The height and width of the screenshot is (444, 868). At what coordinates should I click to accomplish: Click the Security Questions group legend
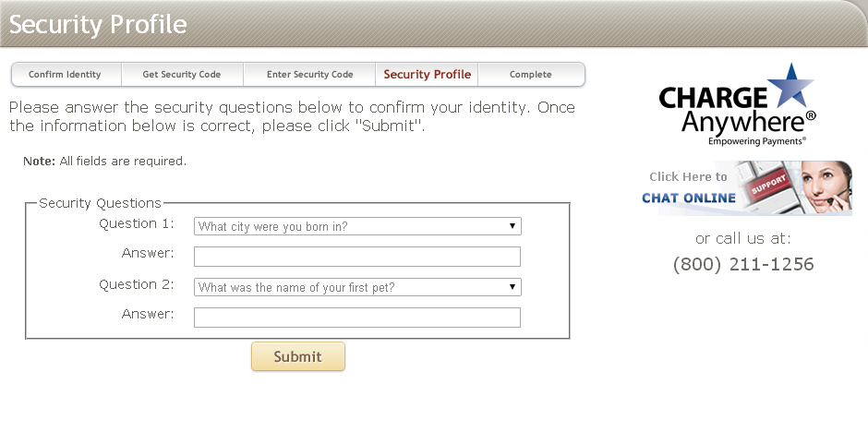100,203
